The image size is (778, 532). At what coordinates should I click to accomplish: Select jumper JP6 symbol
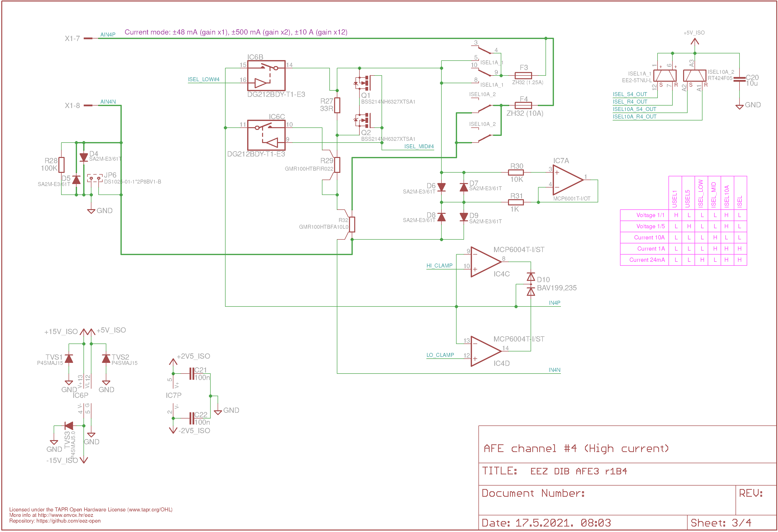click(95, 178)
